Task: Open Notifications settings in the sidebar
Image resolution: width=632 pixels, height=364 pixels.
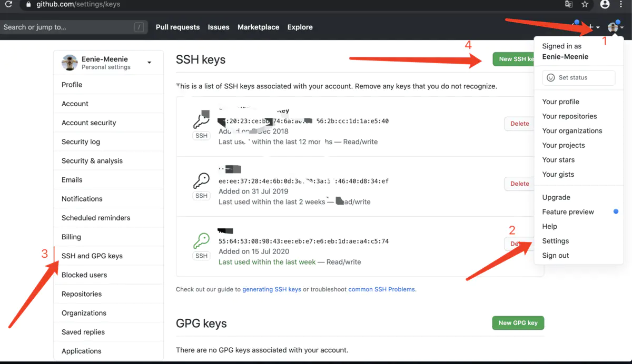Action: point(108,199)
